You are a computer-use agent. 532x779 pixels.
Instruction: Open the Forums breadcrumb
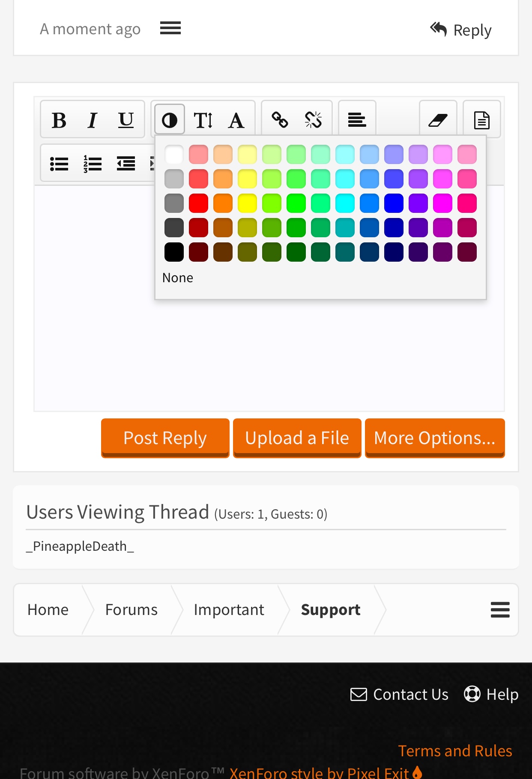click(132, 609)
